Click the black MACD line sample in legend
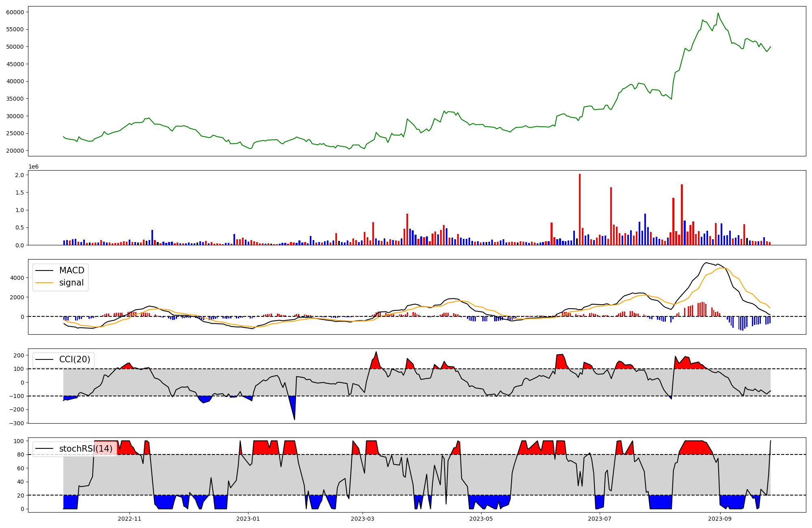812x528 pixels. 44,270
